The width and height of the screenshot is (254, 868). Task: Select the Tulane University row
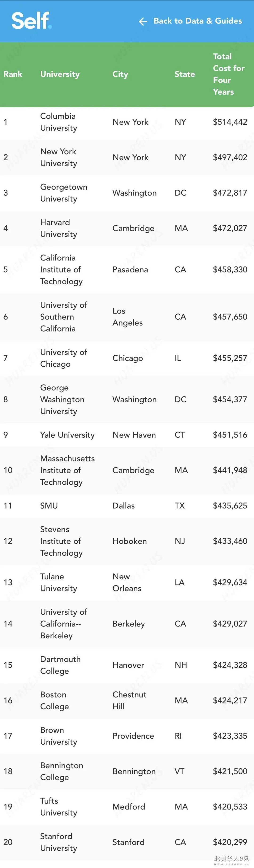pos(127,582)
